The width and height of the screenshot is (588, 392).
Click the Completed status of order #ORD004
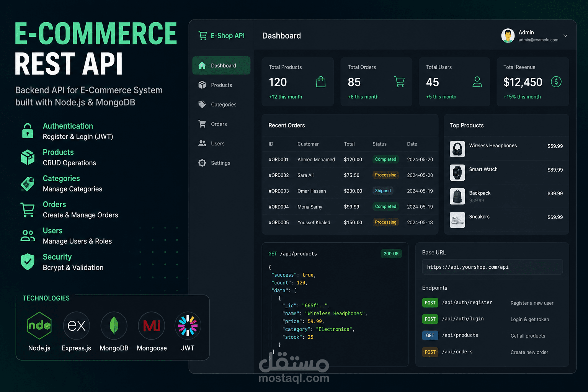point(385,206)
